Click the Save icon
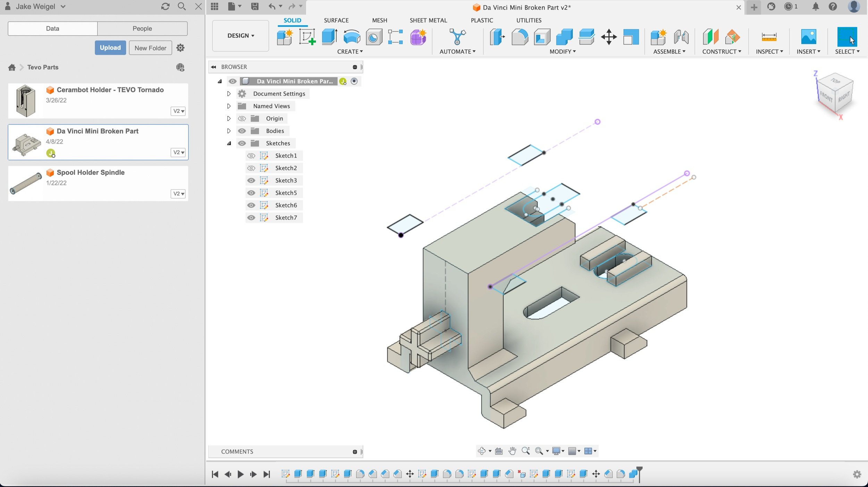 click(255, 6)
